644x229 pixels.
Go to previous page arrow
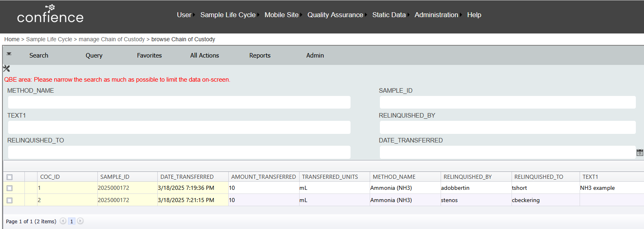click(x=63, y=221)
